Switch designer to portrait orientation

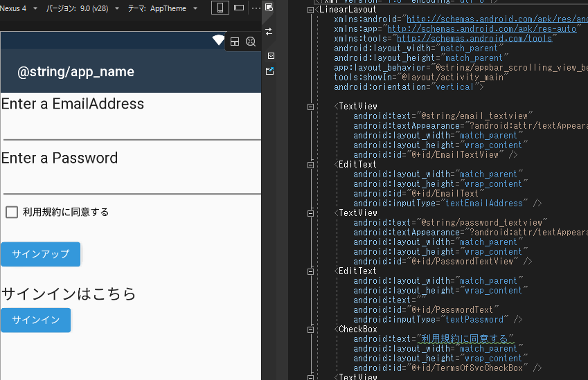tap(220, 8)
